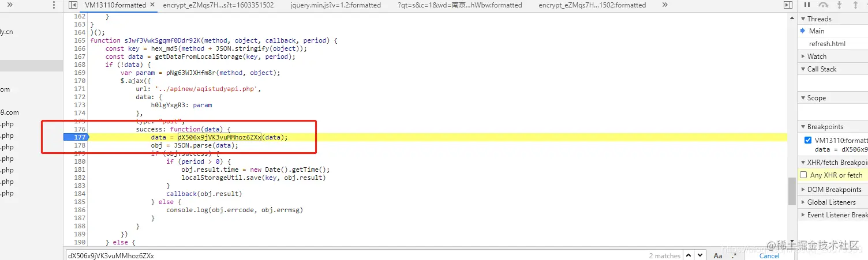868x260 pixels.
Task: Step out of current function
Action: (855, 5)
